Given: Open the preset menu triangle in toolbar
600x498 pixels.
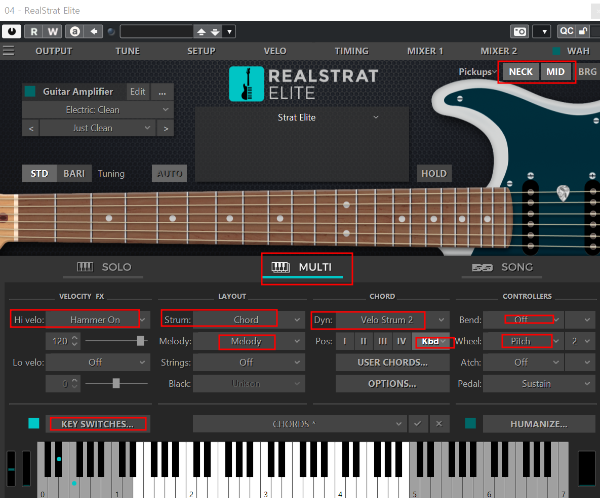Looking at the screenshot, I should (229, 32).
